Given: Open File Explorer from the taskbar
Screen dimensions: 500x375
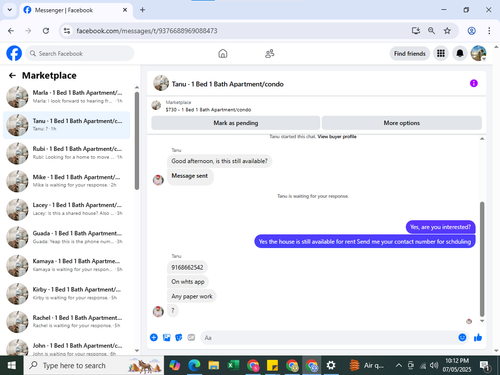Looking at the screenshot, I should [214, 365].
